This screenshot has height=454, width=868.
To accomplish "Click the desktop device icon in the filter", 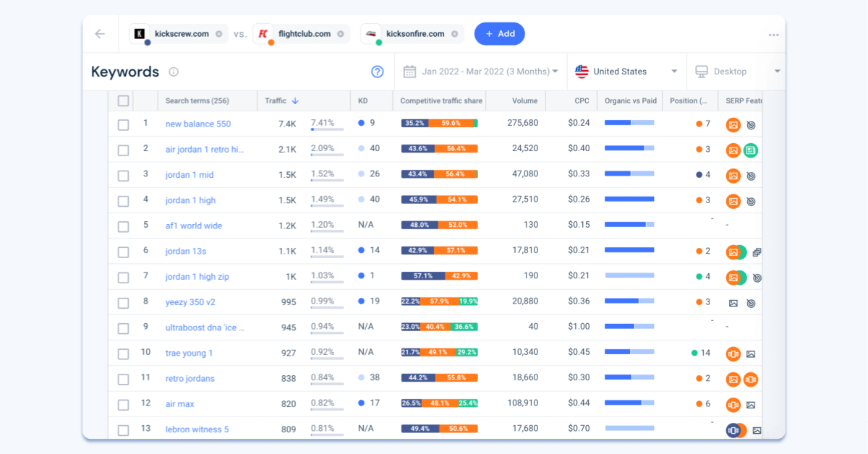I will [701, 71].
